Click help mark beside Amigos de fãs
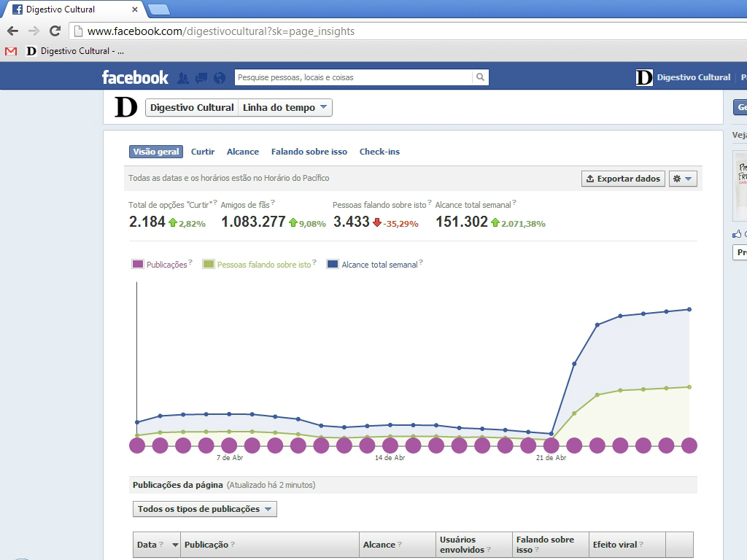 coord(273,203)
